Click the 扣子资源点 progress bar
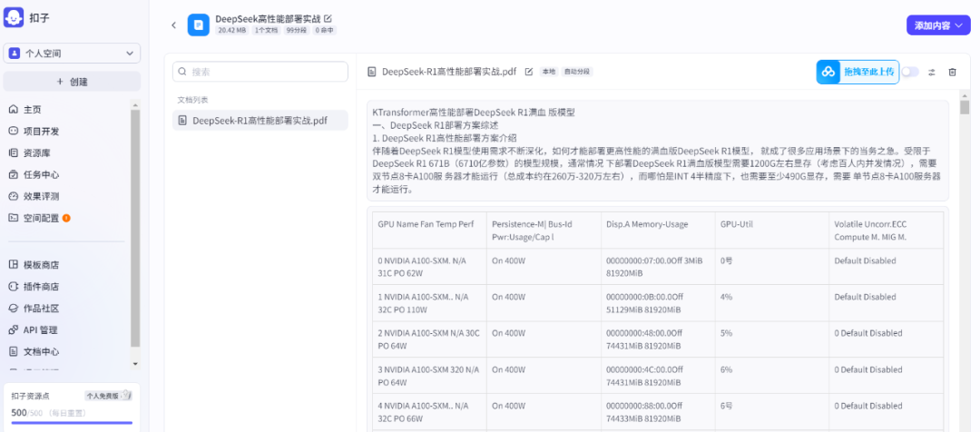The height and width of the screenshot is (432, 980). 72,423
